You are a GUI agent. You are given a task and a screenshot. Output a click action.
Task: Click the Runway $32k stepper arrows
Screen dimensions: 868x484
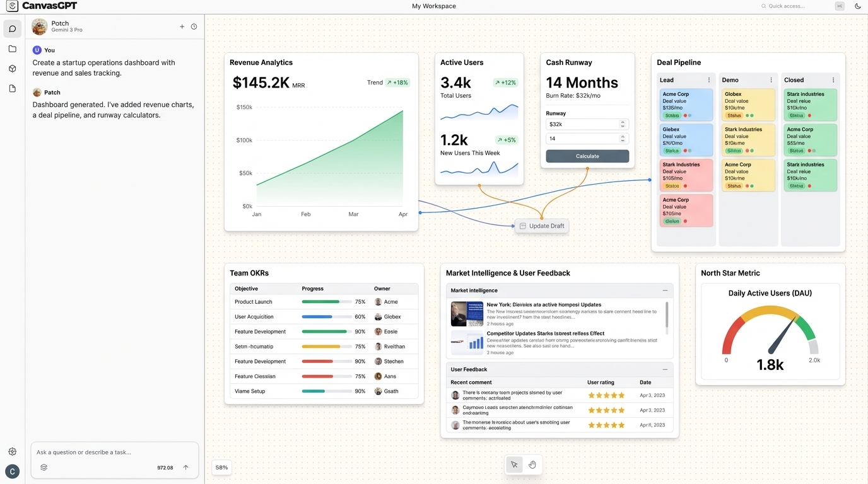click(x=623, y=124)
